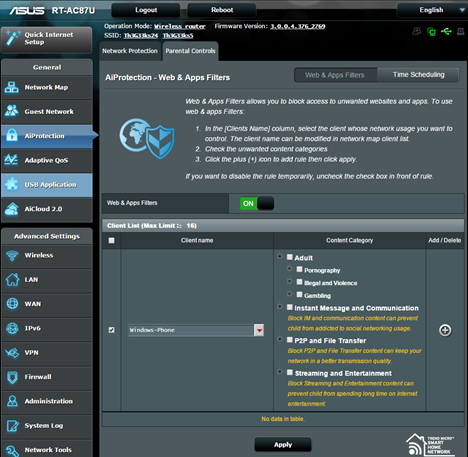Check the Illegal and Violence checkbox
This screenshot has width=468, height=457.
pyautogui.click(x=299, y=282)
